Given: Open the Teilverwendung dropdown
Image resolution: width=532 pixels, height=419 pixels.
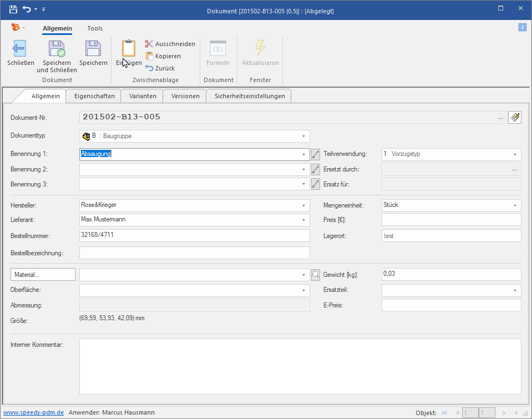Looking at the screenshot, I should tap(515, 154).
